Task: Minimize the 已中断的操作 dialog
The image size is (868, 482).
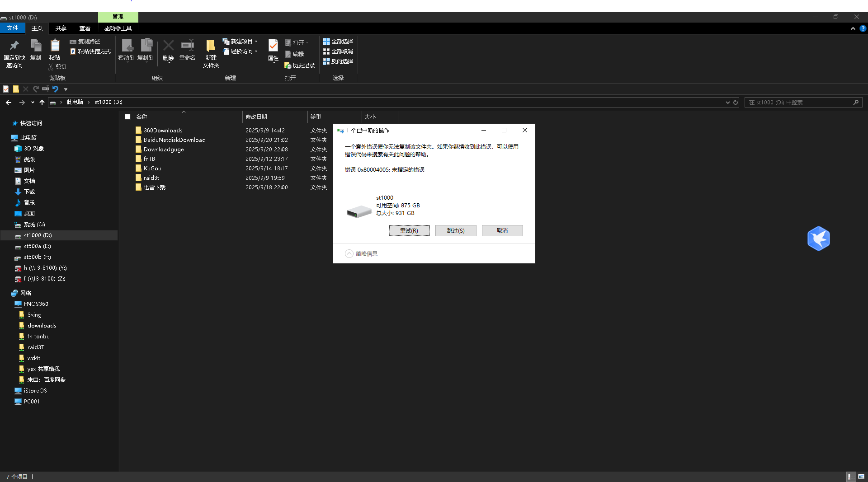Action: point(484,131)
